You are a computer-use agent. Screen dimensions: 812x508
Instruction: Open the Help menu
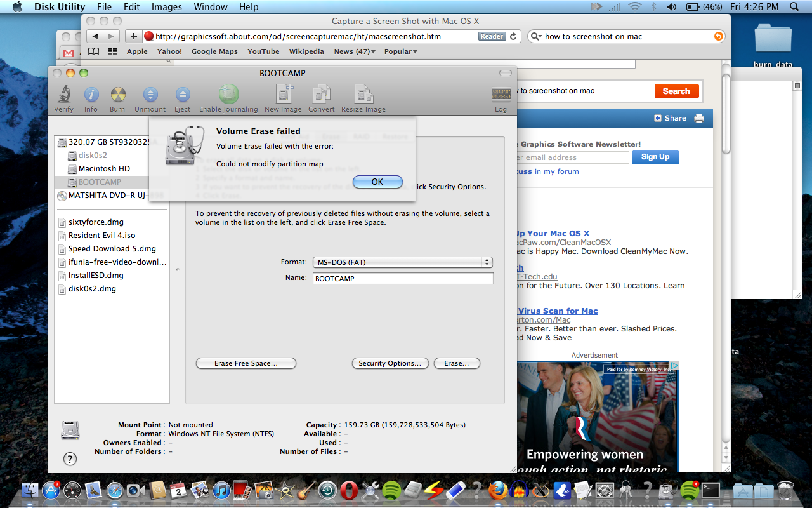[x=249, y=7]
